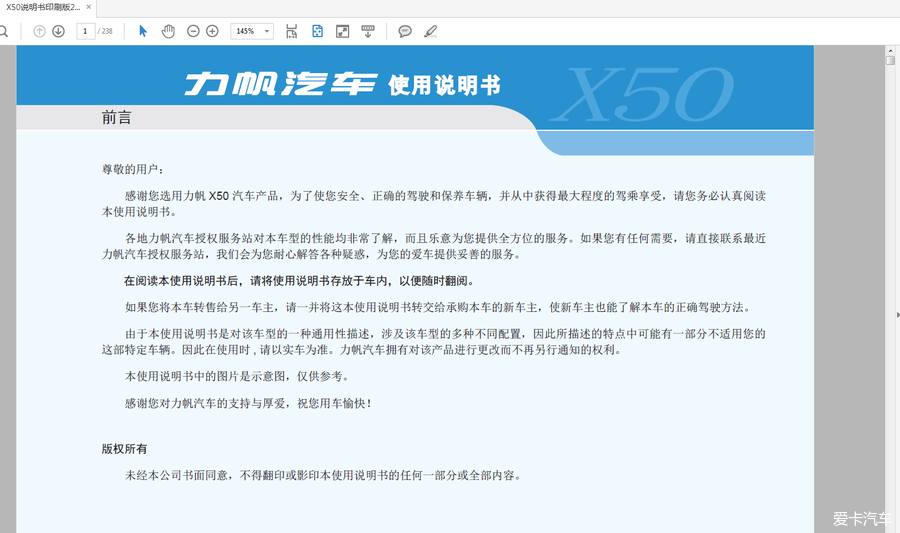Zoom in with plus icon
The height and width of the screenshot is (533, 900).
(x=212, y=32)
